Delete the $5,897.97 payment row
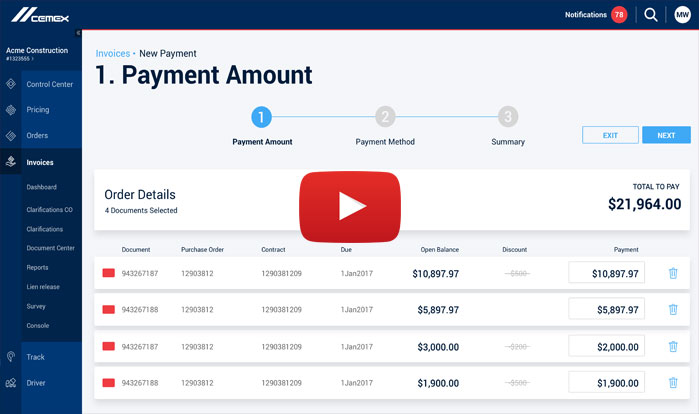 click(x=673, y=309)
